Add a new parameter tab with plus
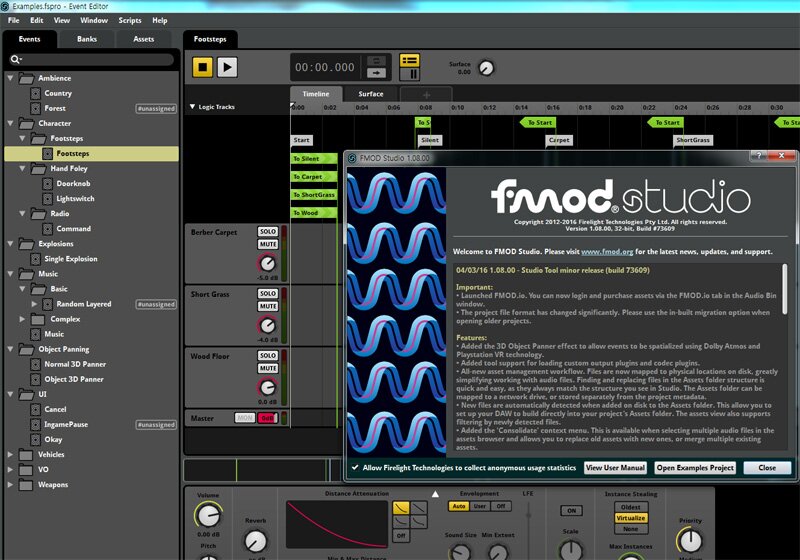Screen dimensions: 800x560 point(427,95)
